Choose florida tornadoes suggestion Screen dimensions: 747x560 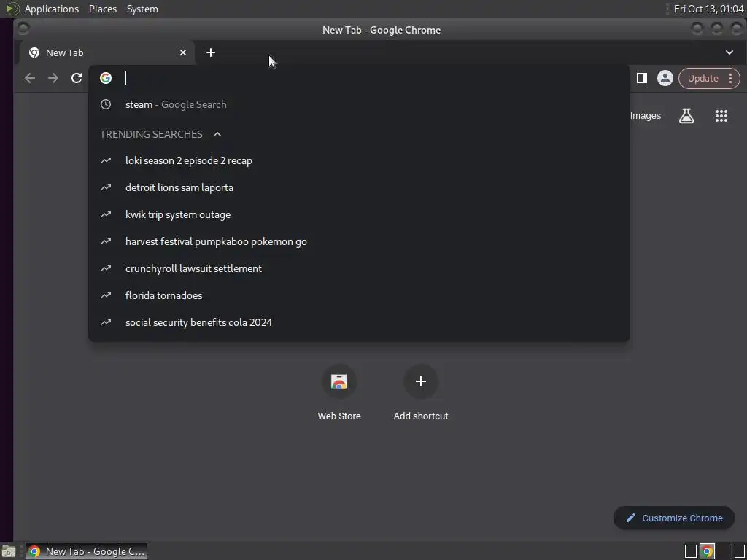click(x=359, y=295)
